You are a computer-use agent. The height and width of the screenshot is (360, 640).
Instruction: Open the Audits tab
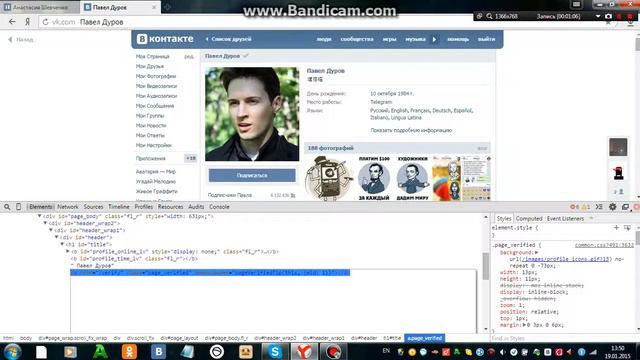[196, 207]
